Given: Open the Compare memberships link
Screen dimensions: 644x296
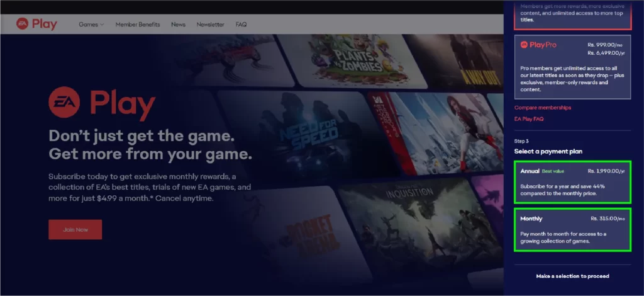Looking at the screenshot, I should (x=543, y=108).
